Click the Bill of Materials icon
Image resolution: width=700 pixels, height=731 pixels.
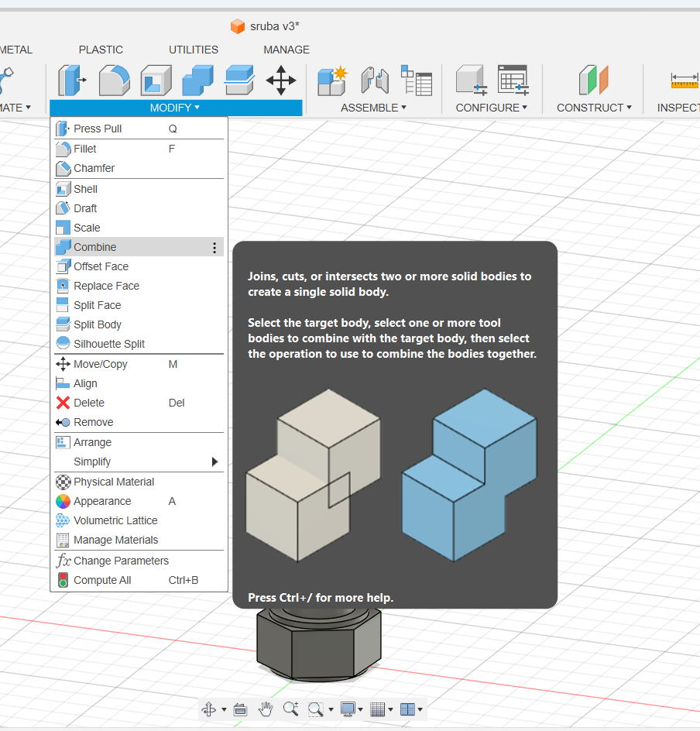coord(416,81)
